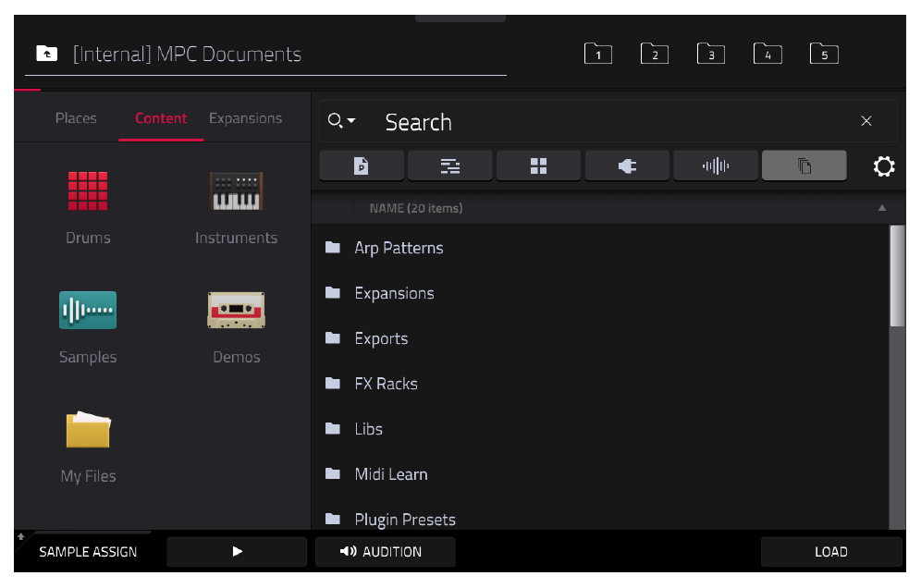Open the Instruments content category

[236, 207]
